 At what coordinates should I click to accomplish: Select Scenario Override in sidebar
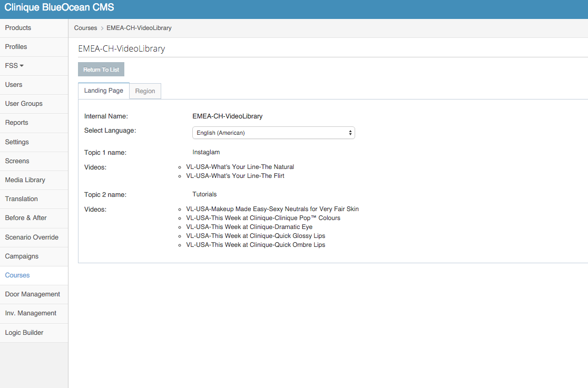click(34, 237)
